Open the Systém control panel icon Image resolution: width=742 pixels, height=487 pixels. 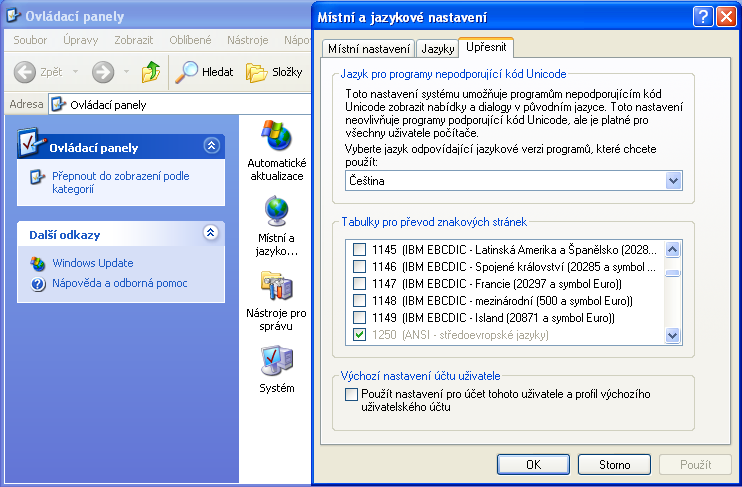tap(277, 361)
